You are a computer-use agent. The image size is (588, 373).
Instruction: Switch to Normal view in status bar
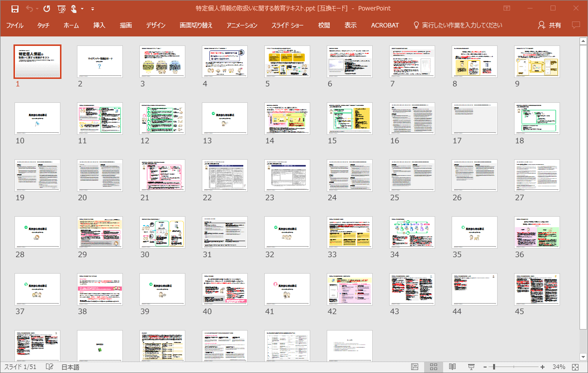415,367
